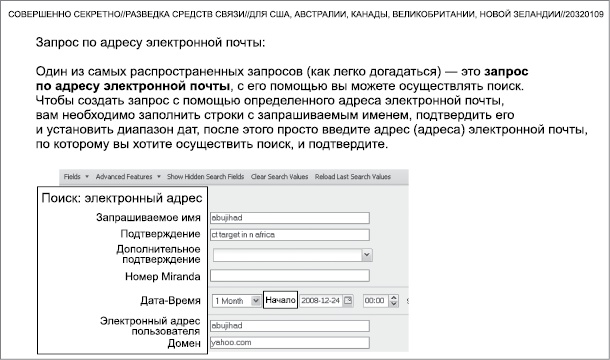Click the Дата-Время label
The width and height of the screenshot is (610, 360).
click(x=170, y=300)
